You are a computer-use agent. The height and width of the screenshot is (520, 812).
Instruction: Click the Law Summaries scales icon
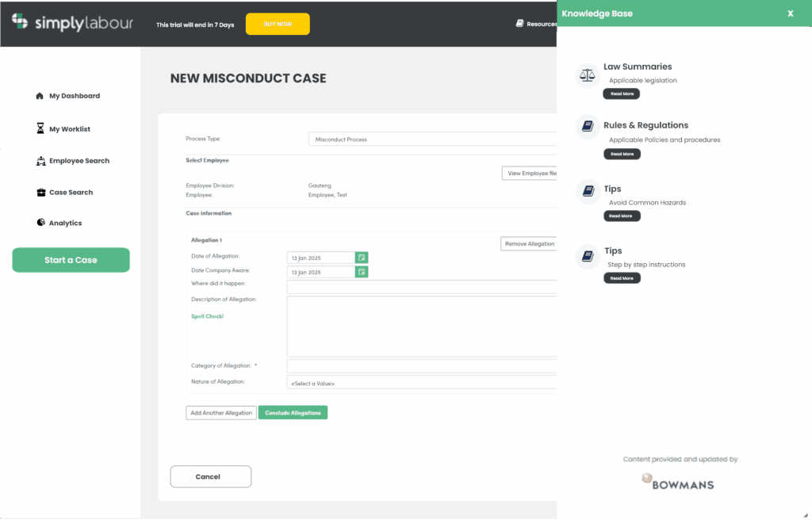587,75
